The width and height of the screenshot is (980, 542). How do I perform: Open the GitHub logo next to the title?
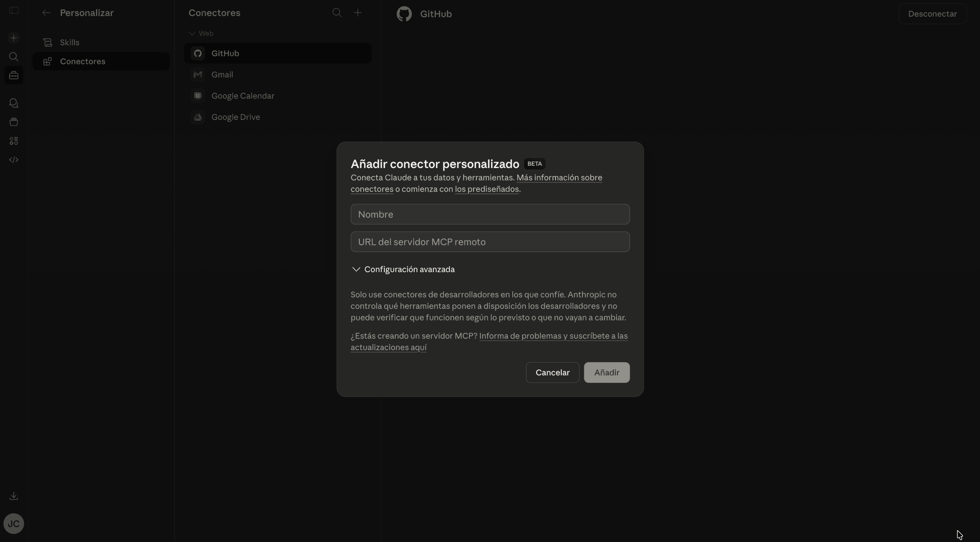tap(404, 14)
